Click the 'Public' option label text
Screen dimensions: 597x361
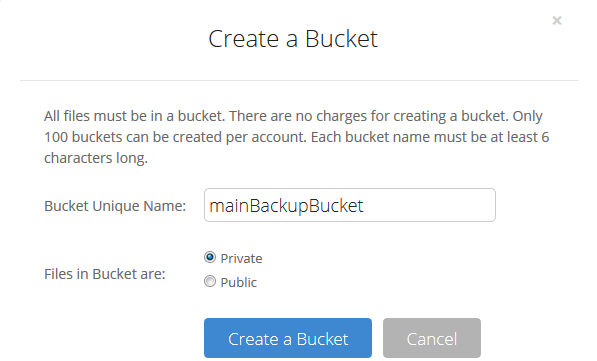(239, 283)
